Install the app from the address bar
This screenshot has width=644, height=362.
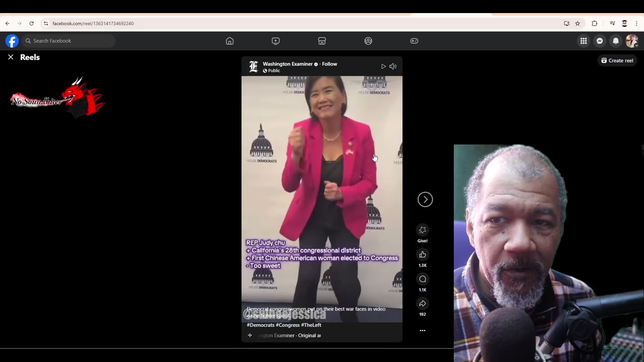pos(567,24)
